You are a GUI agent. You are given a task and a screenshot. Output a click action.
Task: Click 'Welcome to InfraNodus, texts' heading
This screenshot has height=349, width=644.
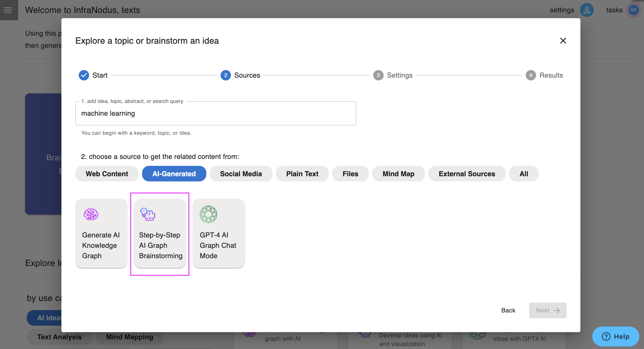[82, 10]
